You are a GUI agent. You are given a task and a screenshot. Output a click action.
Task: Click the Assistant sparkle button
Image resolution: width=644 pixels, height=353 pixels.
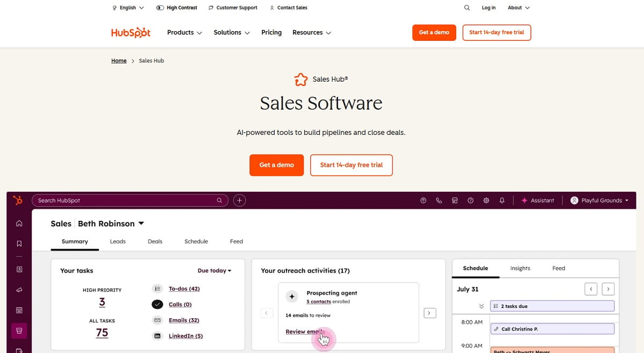tap(538, 200)
